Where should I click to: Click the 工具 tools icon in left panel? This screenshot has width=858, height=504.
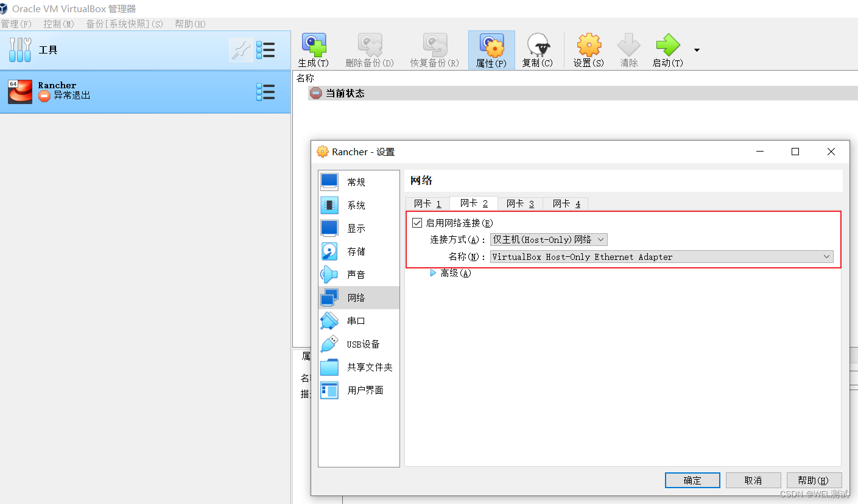(x=20, y=50)
